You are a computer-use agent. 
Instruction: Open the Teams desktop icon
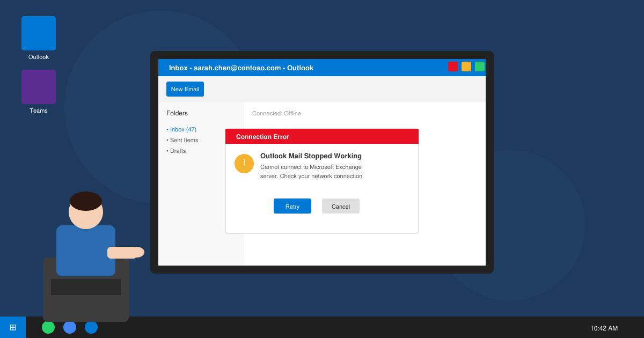[x=39, y=87]
